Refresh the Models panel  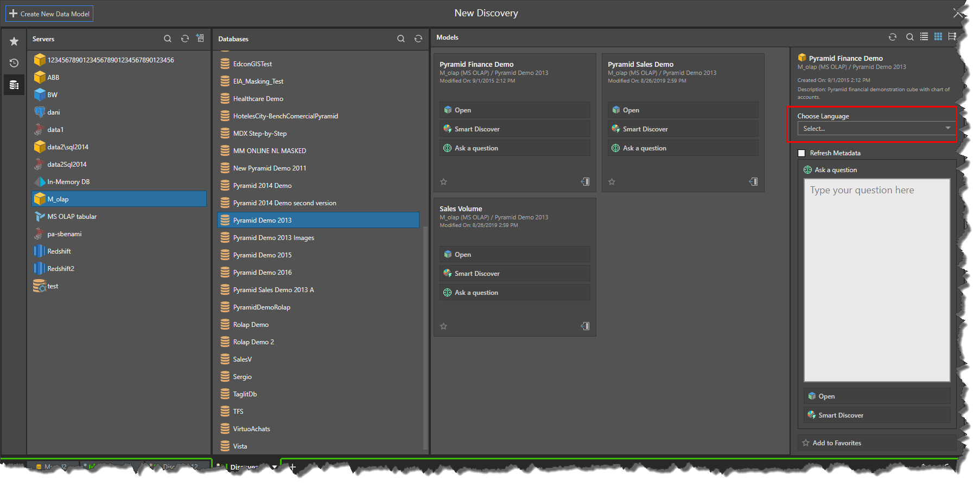(x=893, y=37)
